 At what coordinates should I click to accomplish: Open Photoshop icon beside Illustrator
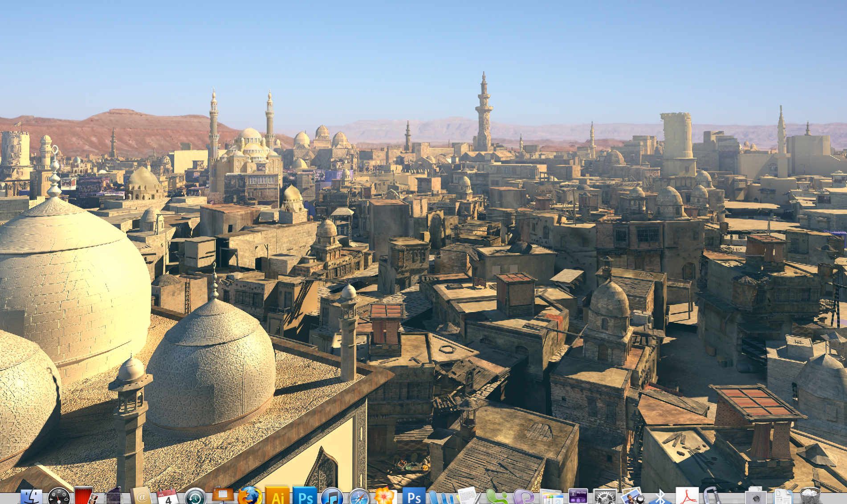[305, 496]
